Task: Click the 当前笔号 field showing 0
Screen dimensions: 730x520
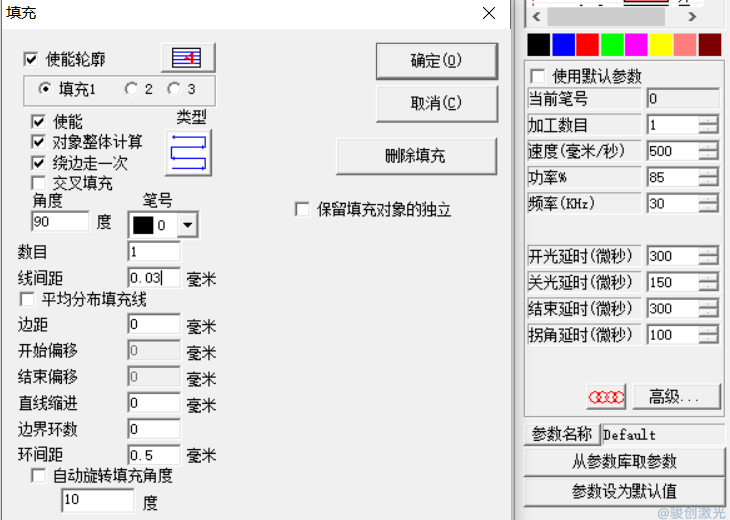Action: [x=683, y=99]
